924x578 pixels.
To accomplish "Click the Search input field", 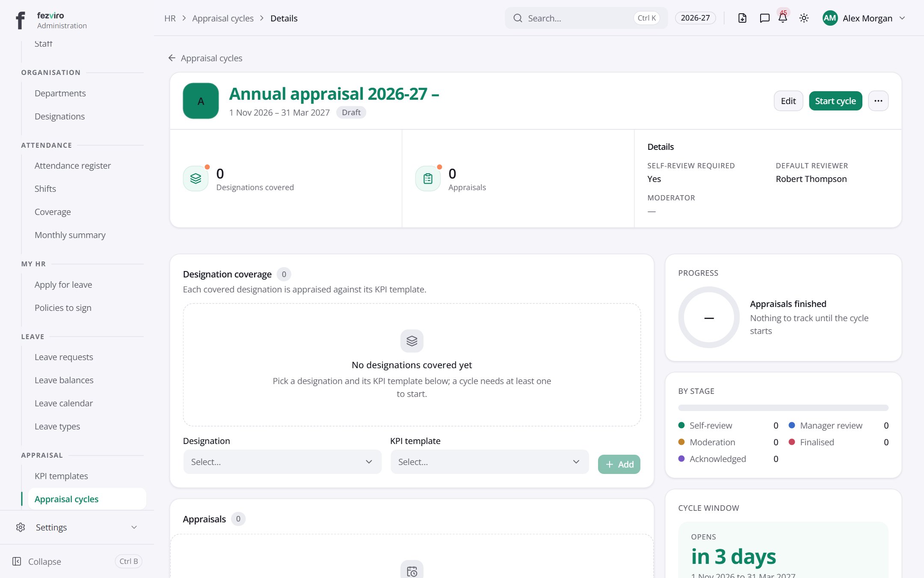I will tap(586, 18).
